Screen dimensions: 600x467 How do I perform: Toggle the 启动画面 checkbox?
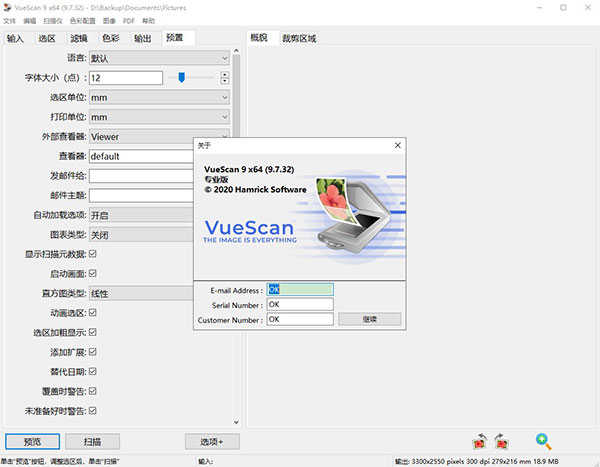pos(93,273)
